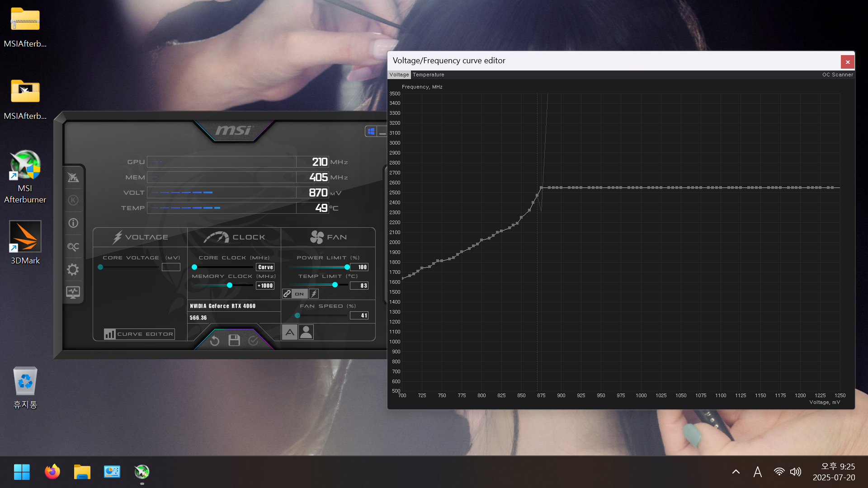Open the hardware monitor graph icon

[73, 292]
